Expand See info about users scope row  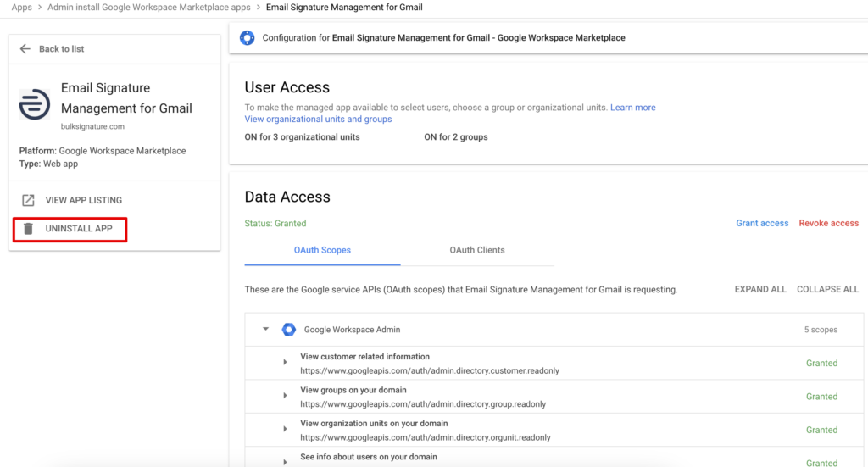pyautogui.click(x=285, y=462)
